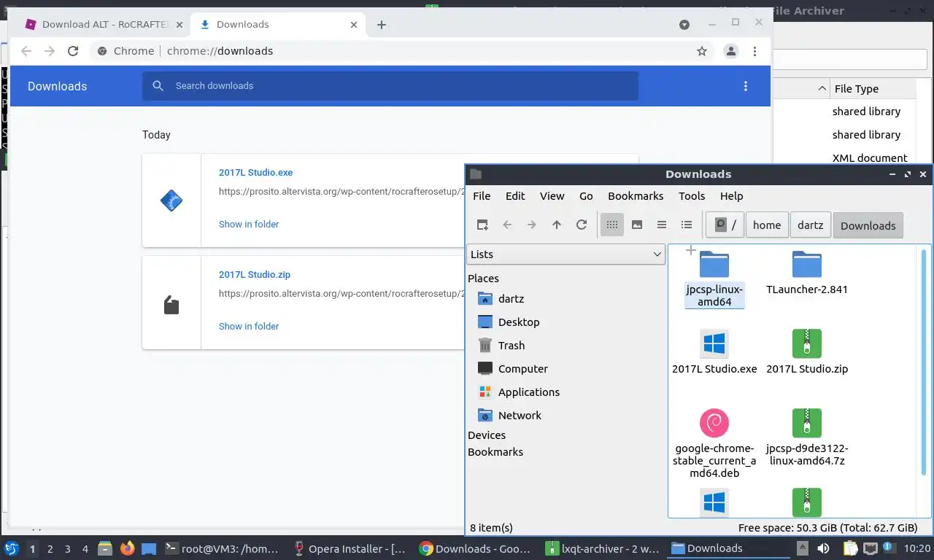Open the Help menu in the file manager

[731, 196]
